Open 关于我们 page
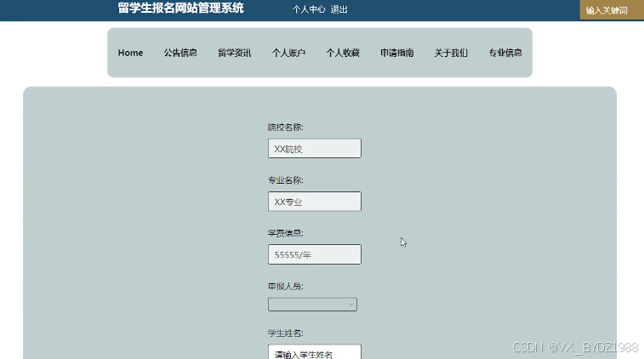Screen dimensions: 644x359 click(x=451, y=53)
